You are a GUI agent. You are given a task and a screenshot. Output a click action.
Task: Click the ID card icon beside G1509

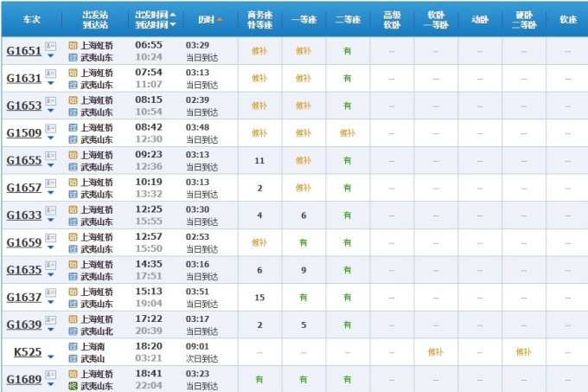coord(51,128)
